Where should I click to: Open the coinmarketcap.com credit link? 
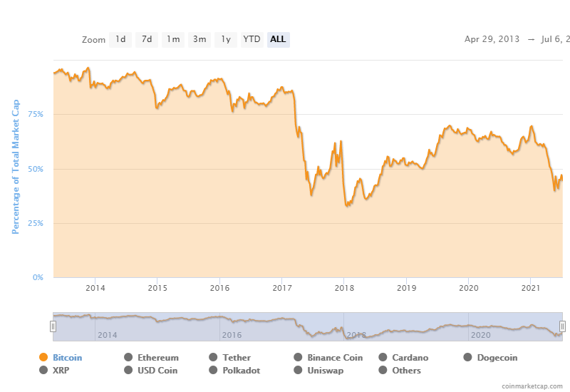pos(532,386)
